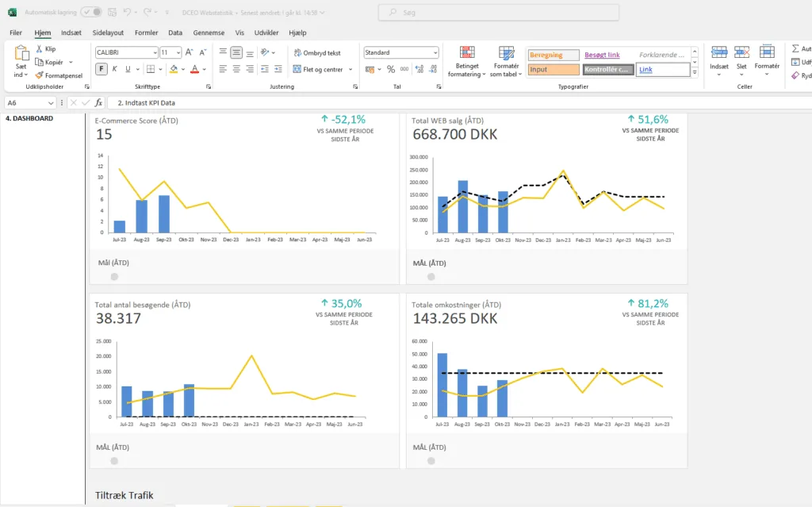Apply the Beregning cell style
Image resolution: width=812 pixels, height=507 pixels.
553,55
